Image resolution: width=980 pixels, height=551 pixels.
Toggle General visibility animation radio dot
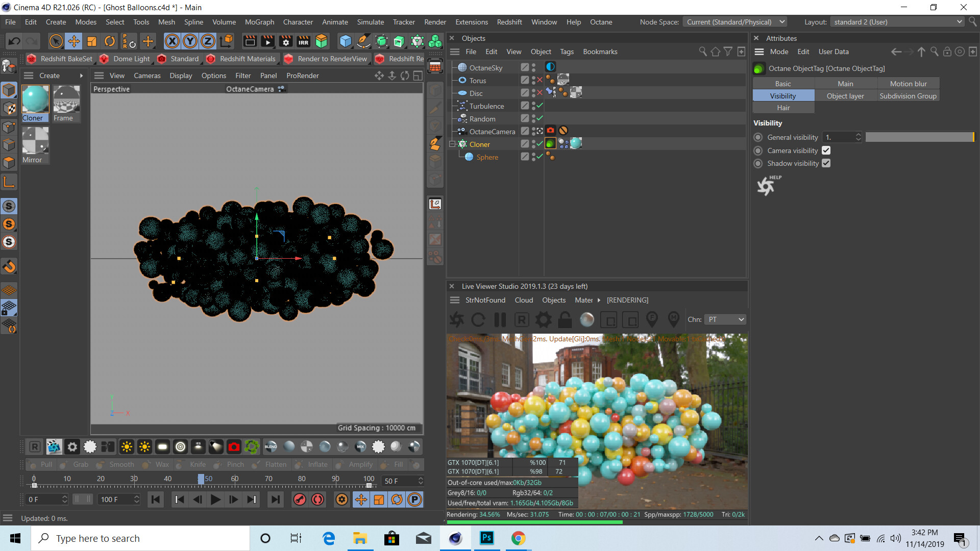[x=758, y=137]
